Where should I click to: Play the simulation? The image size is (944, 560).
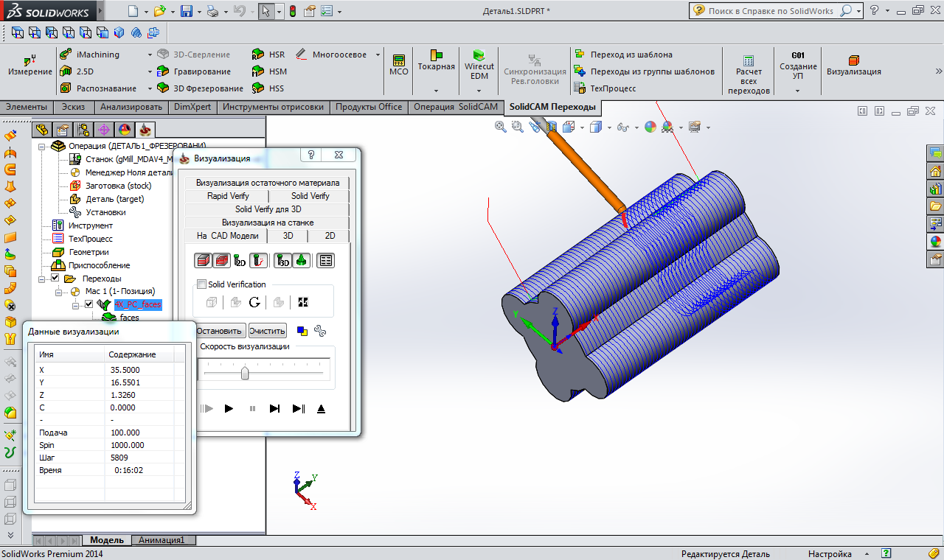click(x=229, y=408)
